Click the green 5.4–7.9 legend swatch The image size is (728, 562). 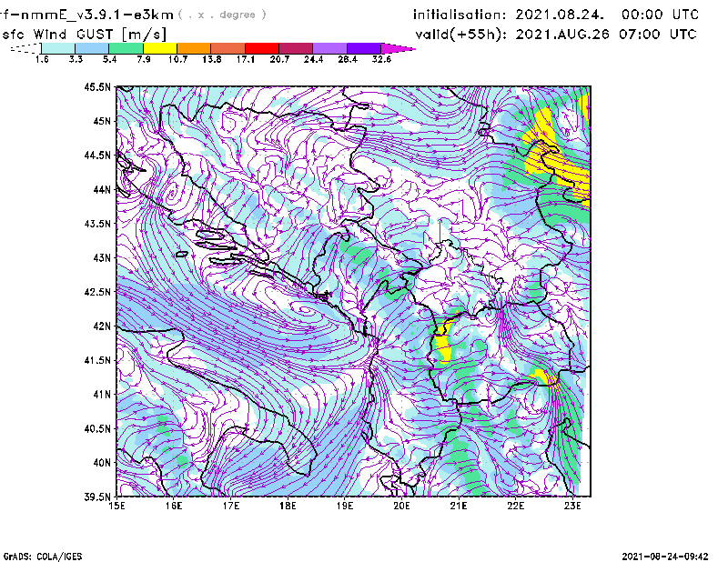point(126,48)
